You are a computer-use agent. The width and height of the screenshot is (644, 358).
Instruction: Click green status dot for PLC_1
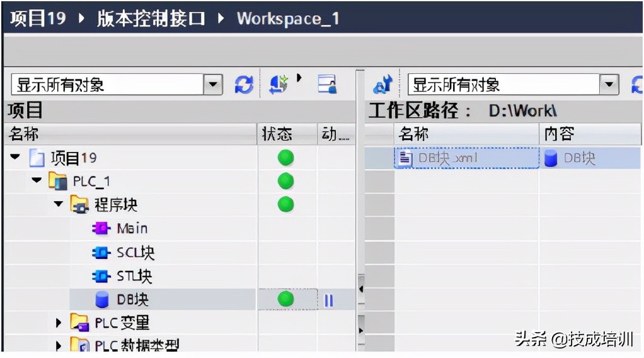tap(286, 181)
